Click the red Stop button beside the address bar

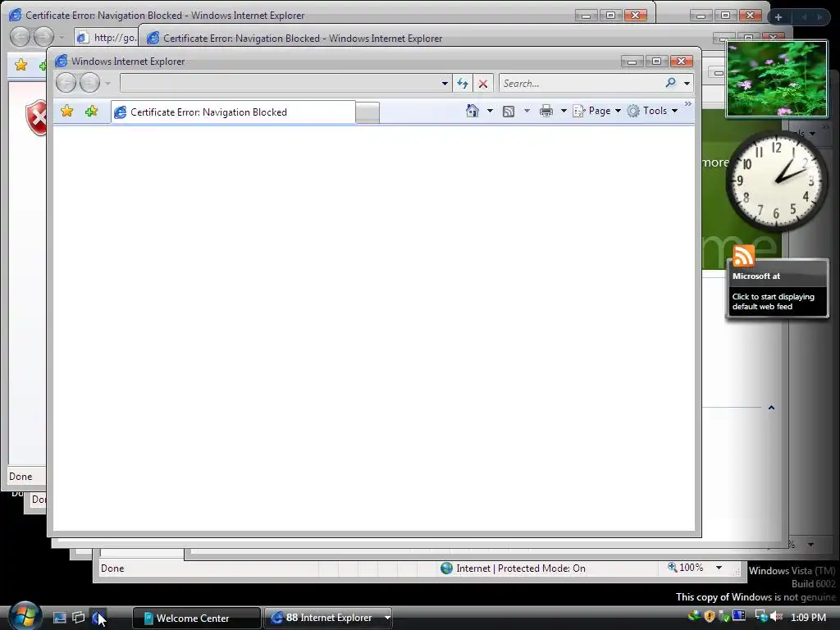click(482, 84)
